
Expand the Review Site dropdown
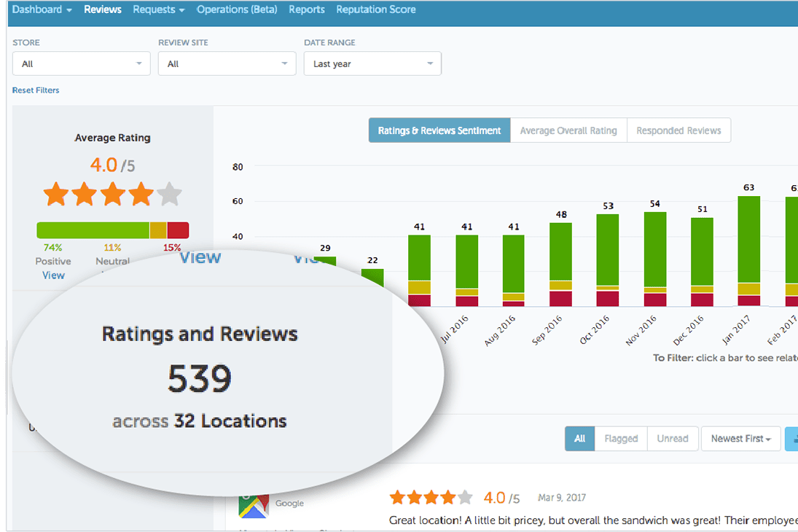pos(227,64)
